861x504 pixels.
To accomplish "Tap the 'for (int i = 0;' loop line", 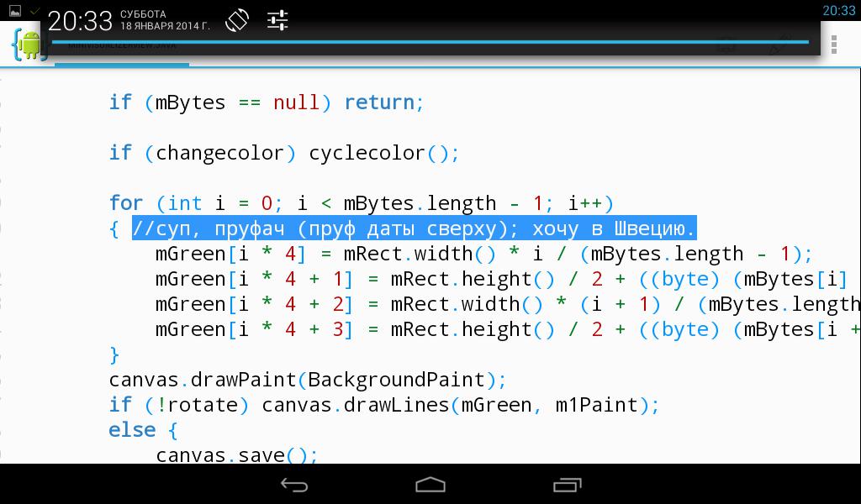I will coord(362,203).
